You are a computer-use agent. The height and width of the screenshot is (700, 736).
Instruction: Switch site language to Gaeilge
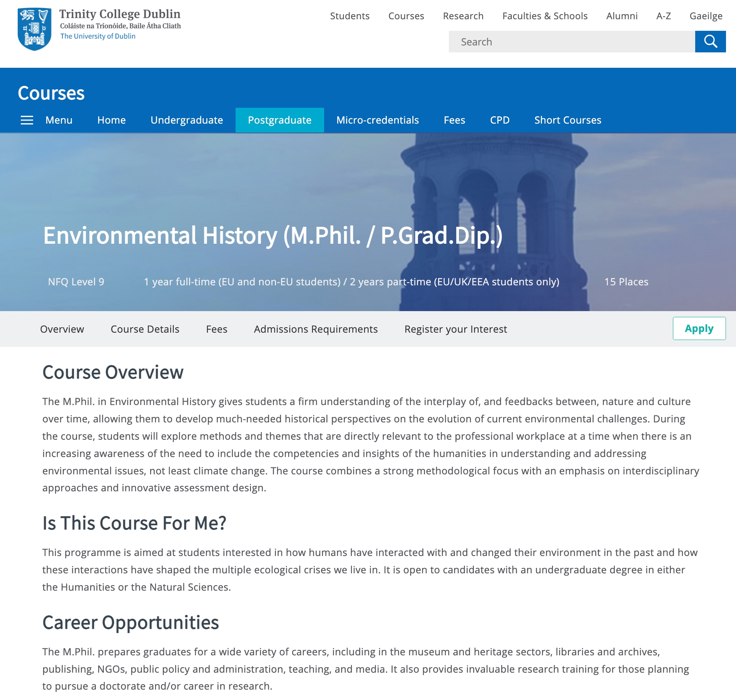(706, 16)
